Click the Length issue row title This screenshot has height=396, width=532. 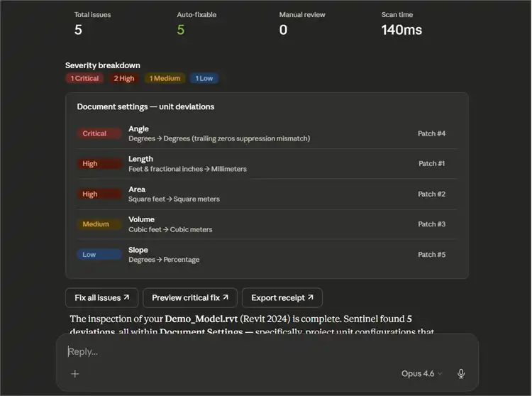[x=140, y=159]
